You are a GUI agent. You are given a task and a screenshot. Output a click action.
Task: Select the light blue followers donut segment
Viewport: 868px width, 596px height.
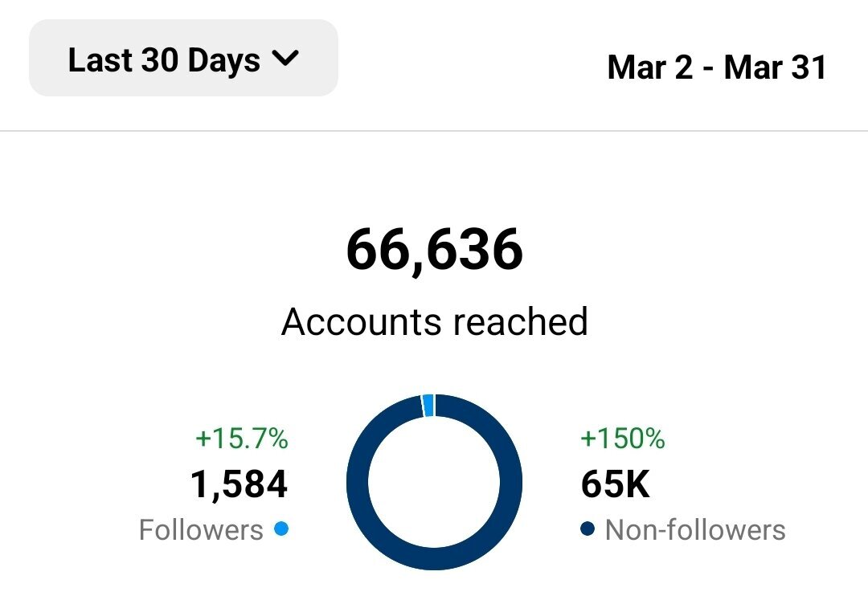pos(428,405)
